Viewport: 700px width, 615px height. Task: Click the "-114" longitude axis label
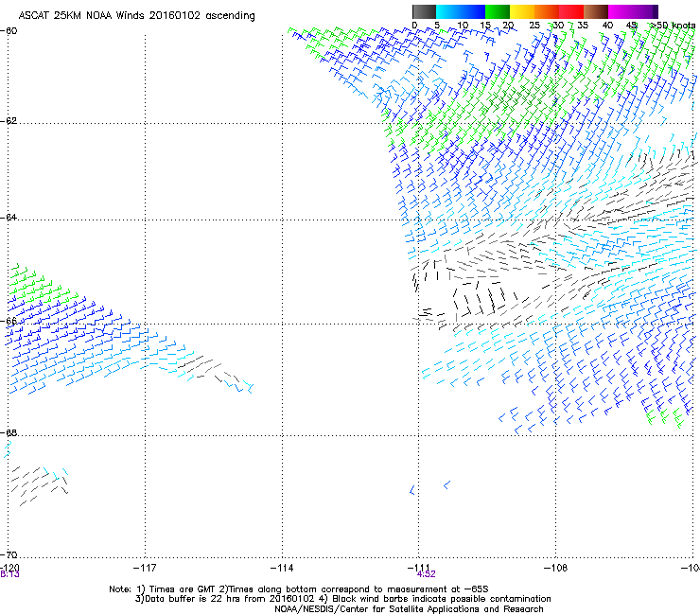tap(282, 568)
